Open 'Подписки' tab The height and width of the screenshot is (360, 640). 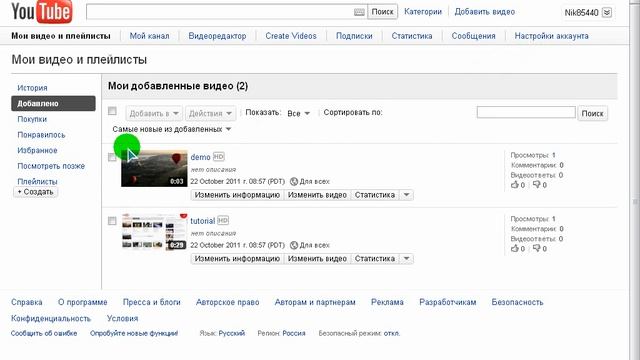click(354, 36)
